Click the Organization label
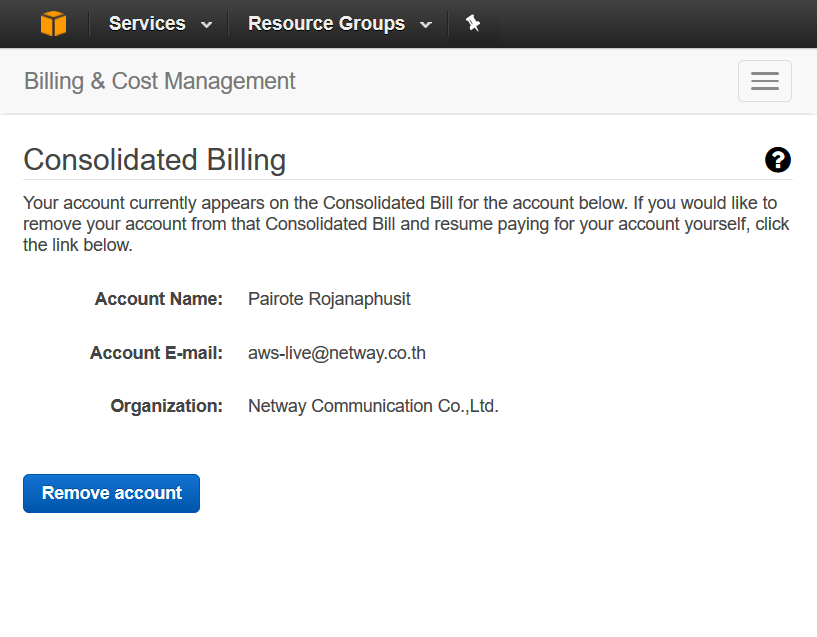 pos(166,406)
